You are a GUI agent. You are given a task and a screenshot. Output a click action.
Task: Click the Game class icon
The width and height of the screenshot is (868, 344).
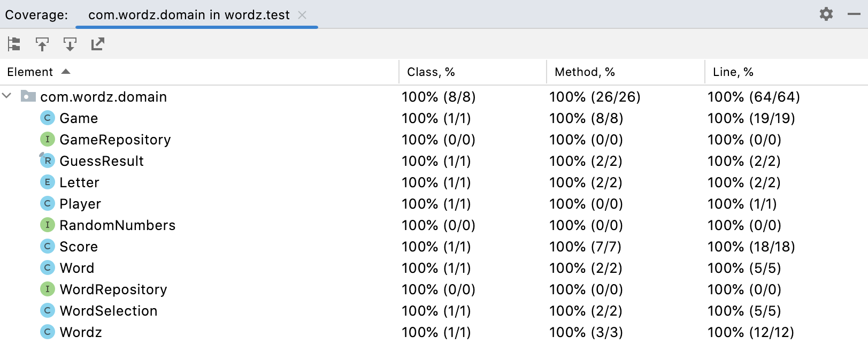(48, 118)
